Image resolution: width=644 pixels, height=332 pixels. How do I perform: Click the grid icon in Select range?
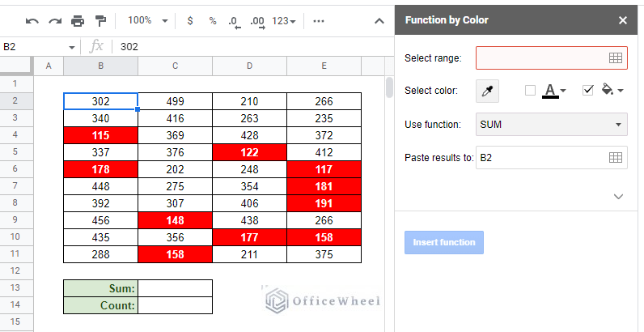point(615,58)
